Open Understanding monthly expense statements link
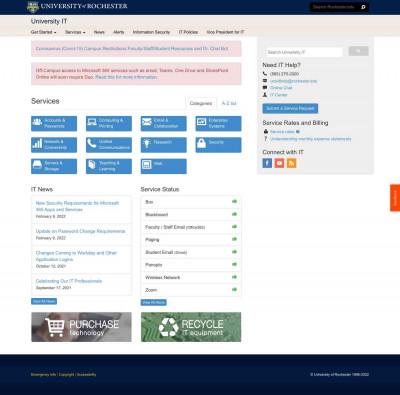 (310, 139)
